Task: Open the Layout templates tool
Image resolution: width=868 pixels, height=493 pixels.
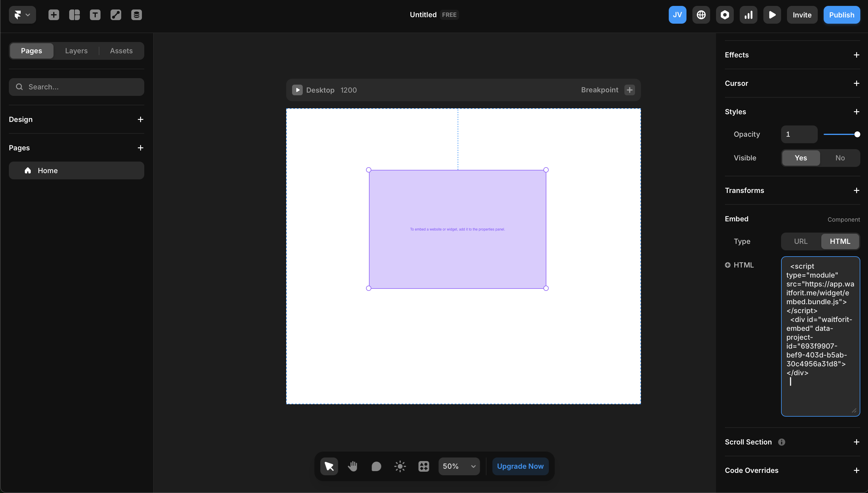Action: pyautogui.click(x=75, y=14)
